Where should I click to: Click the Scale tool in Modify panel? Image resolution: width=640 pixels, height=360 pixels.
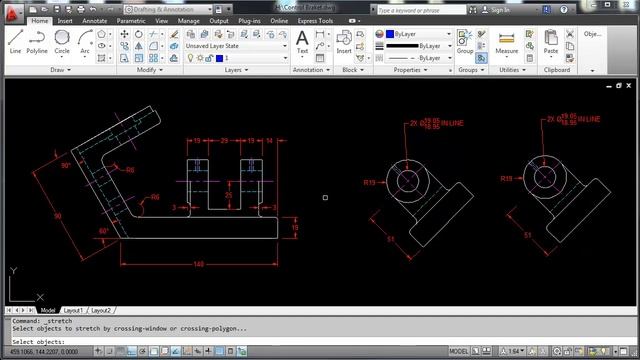[139, 58]
